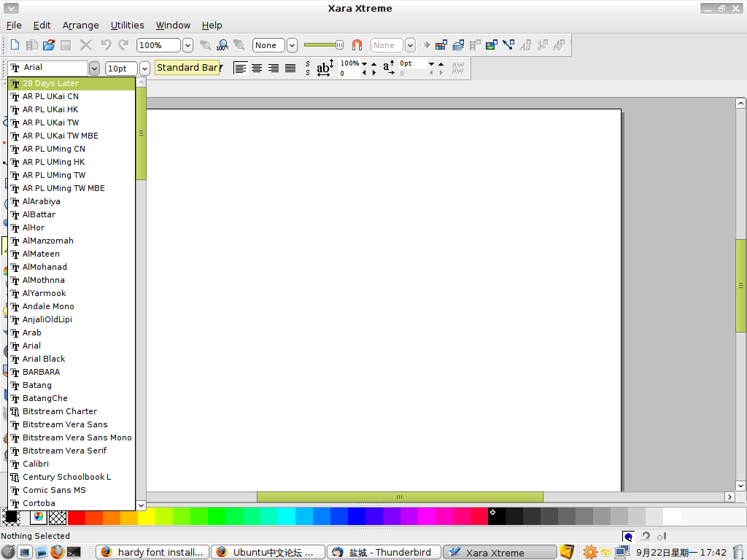Open the Window menu

point(173,26)
